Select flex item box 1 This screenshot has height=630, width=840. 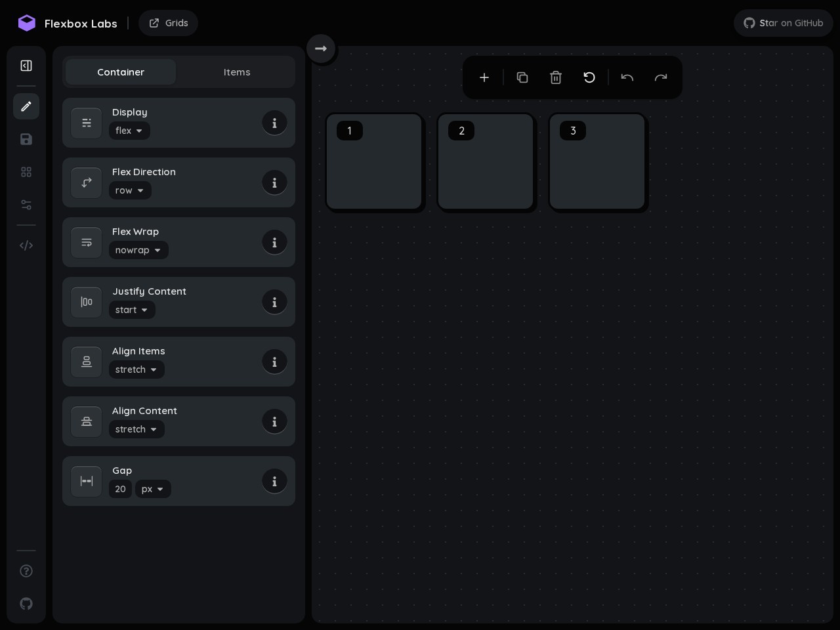coord(374,161)
